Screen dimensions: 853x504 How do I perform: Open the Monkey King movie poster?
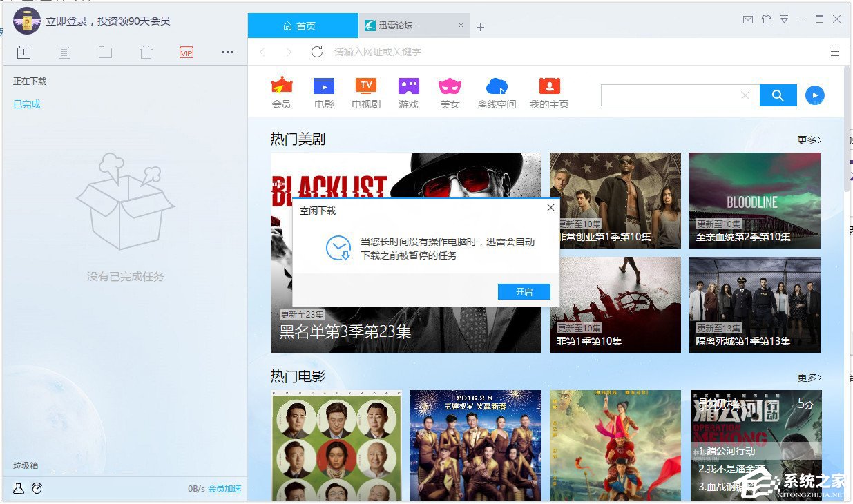coord(615,445)
